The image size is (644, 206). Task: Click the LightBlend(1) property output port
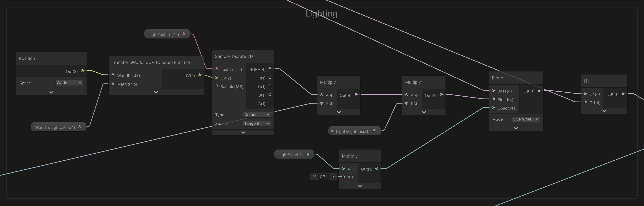pyautogui.click(x=307, y=154)
